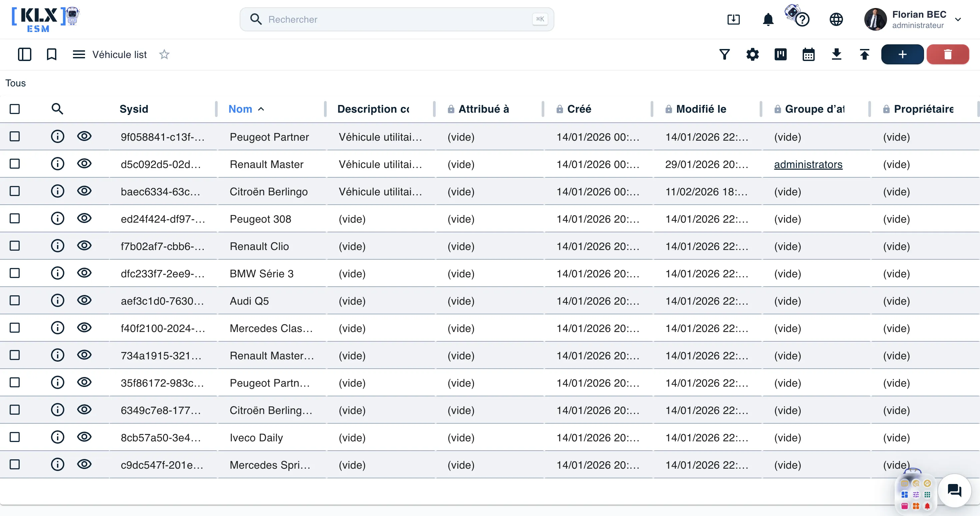980x516 pixels.
Task: Open the language globe icon
Action: tap(836, 19)
